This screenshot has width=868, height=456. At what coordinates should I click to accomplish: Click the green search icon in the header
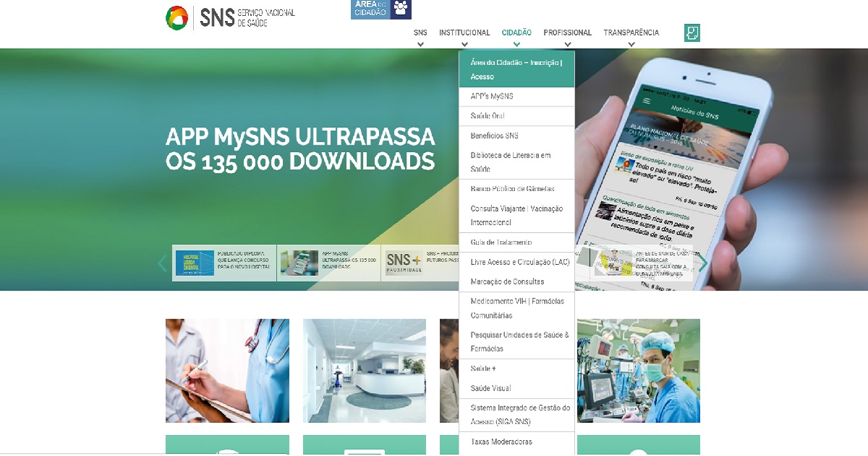[692, 33]
